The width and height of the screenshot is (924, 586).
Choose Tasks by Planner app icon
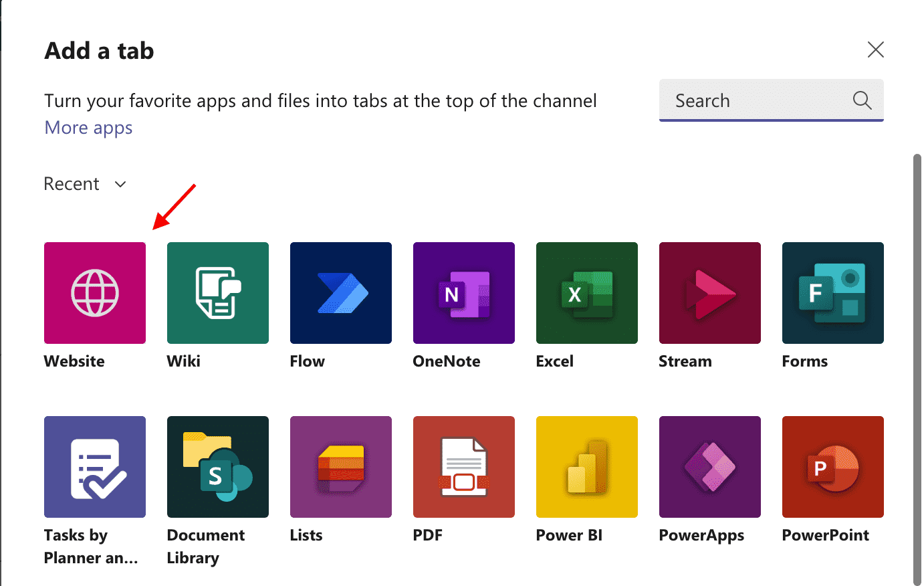coord(95,467)
